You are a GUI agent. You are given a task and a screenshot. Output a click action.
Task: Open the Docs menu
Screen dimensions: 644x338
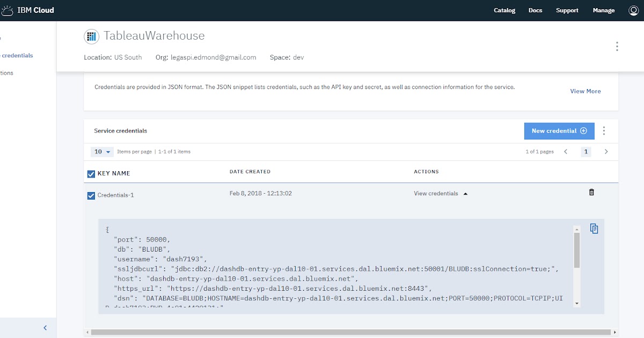[535, 10]
